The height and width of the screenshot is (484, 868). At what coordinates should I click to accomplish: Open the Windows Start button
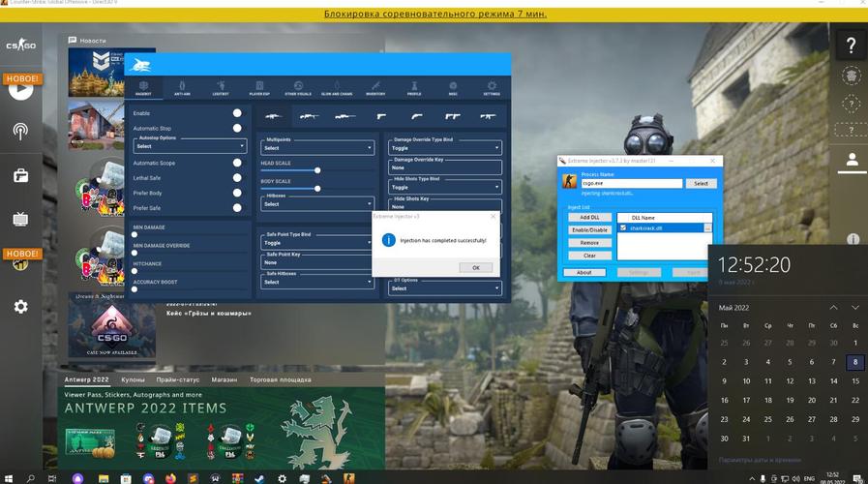coord(9,478)
